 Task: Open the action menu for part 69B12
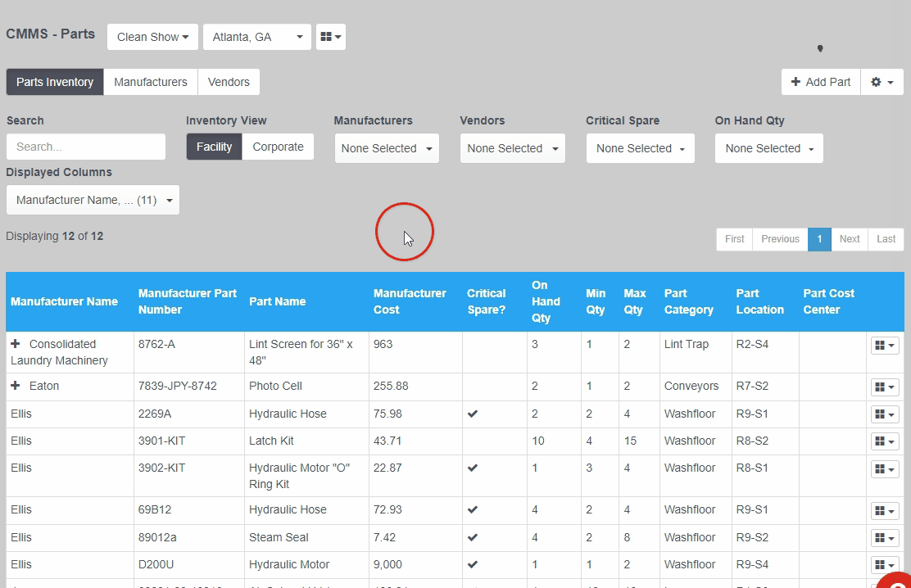click(885, 511)
